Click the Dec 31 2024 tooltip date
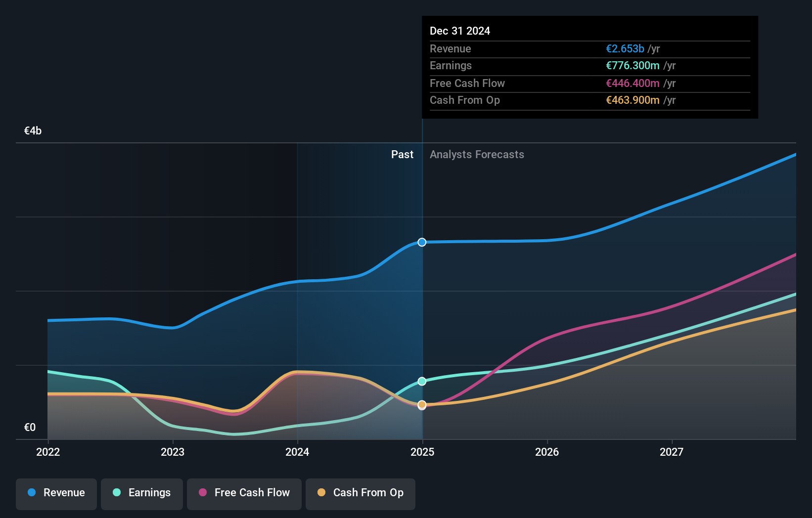 click(460, 31)
